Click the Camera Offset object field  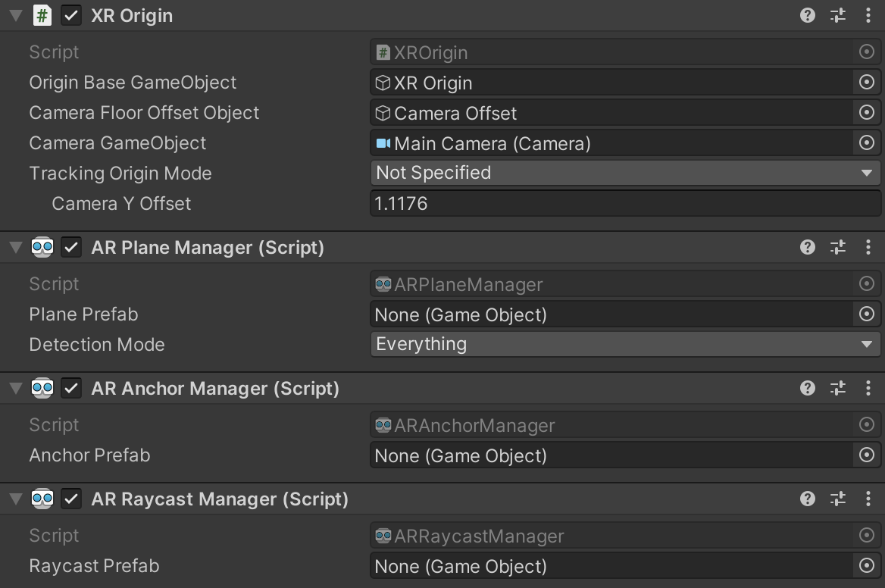pyautogui.click(x=606, y=112)
